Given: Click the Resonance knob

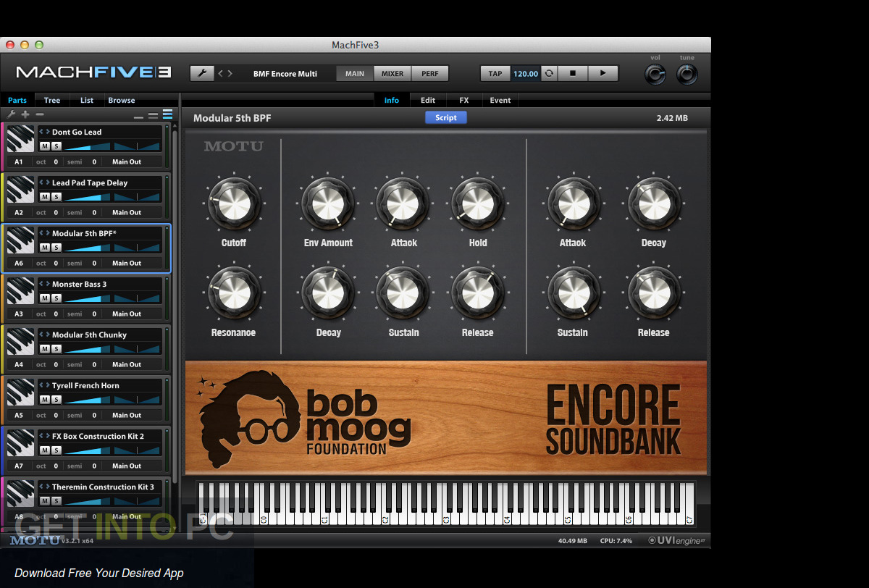Looking at the screenshot, I should (234, 293).
